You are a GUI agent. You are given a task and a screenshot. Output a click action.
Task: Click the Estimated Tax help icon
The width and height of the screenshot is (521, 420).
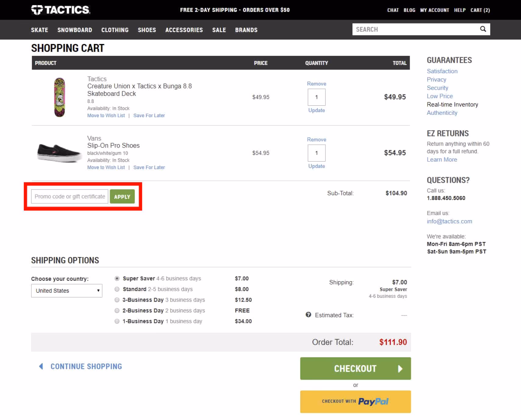(x=308, y=315)
